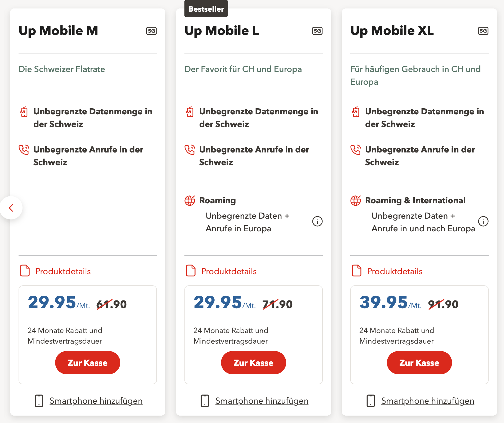Click Smartphone hinzufügen under Up Mobile M
The image size is (504, 423).
(x=96, y=401)
